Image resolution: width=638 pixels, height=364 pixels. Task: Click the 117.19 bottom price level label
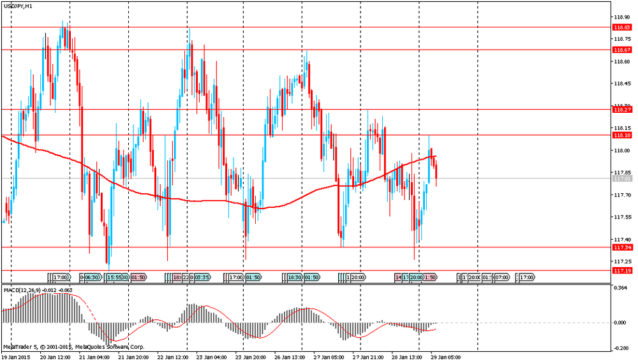click(x=621, y=271)
